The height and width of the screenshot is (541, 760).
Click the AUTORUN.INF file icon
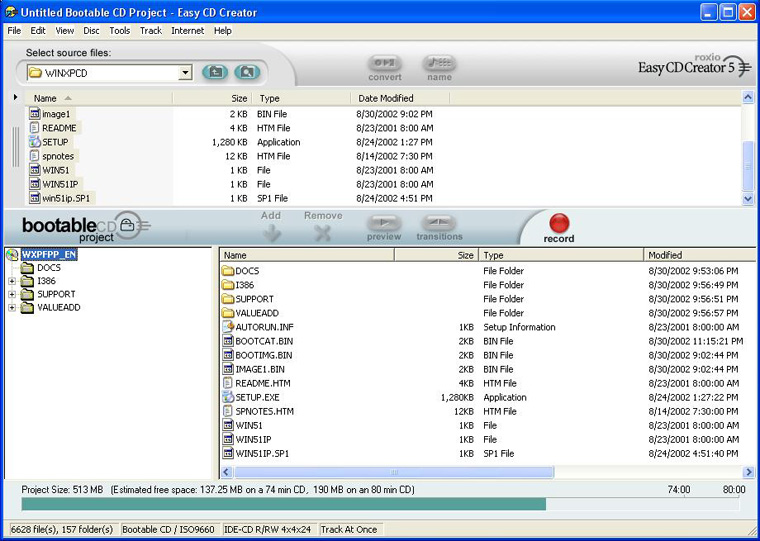coord(228,327)
